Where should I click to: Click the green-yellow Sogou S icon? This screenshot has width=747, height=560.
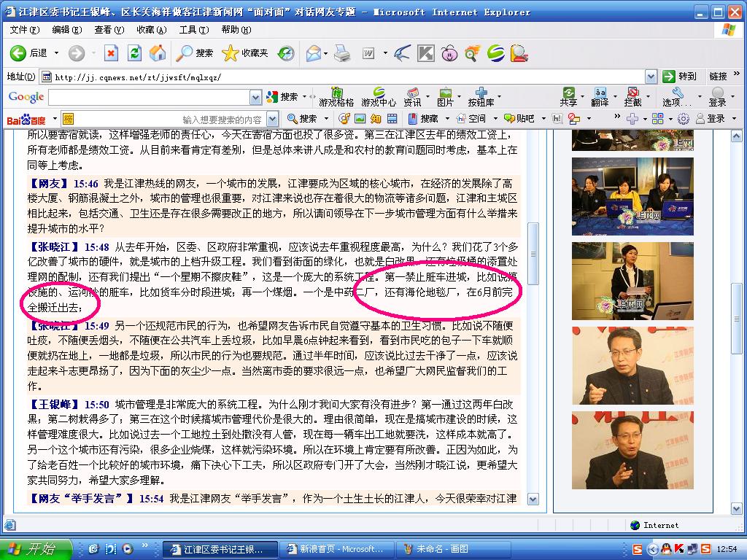click(x=495, y=52)
